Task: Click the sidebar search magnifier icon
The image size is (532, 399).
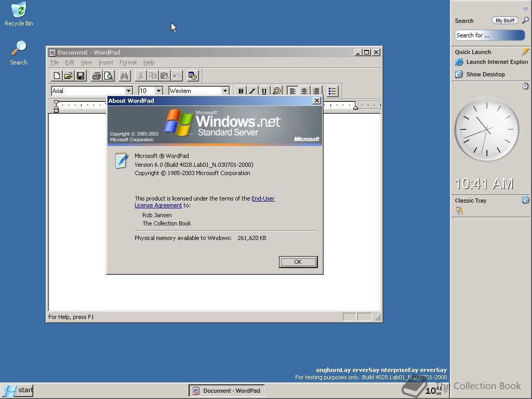Action: coord(525,20)
